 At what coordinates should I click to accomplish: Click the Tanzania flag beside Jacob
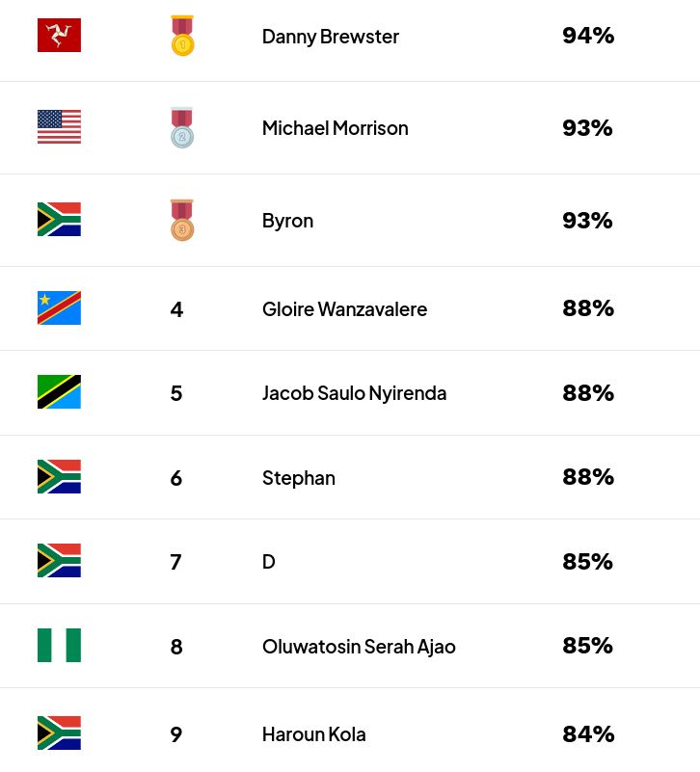click(59, 392)
